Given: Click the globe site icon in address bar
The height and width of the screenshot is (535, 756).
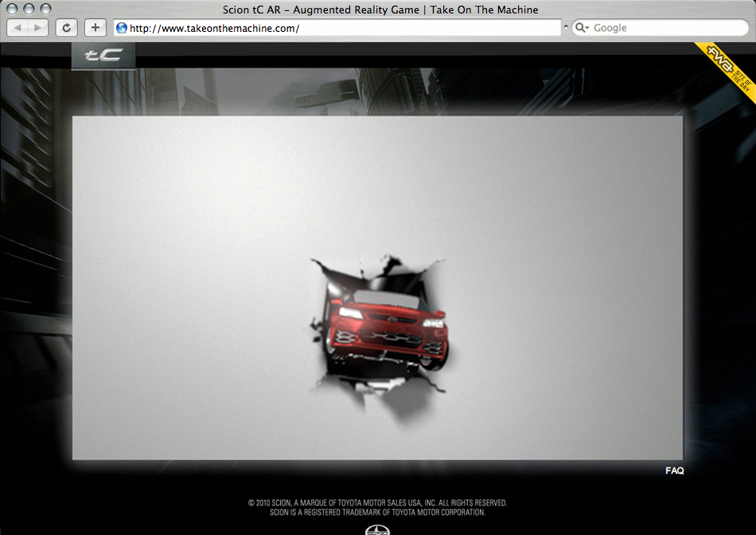Looking at the screenshot, I should click(122, 28).
